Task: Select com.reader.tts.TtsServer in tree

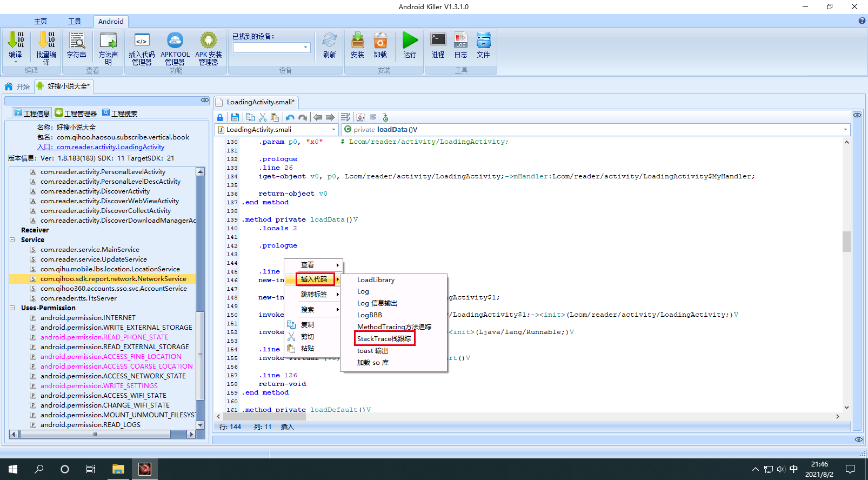Action: (x=78, y=298)
